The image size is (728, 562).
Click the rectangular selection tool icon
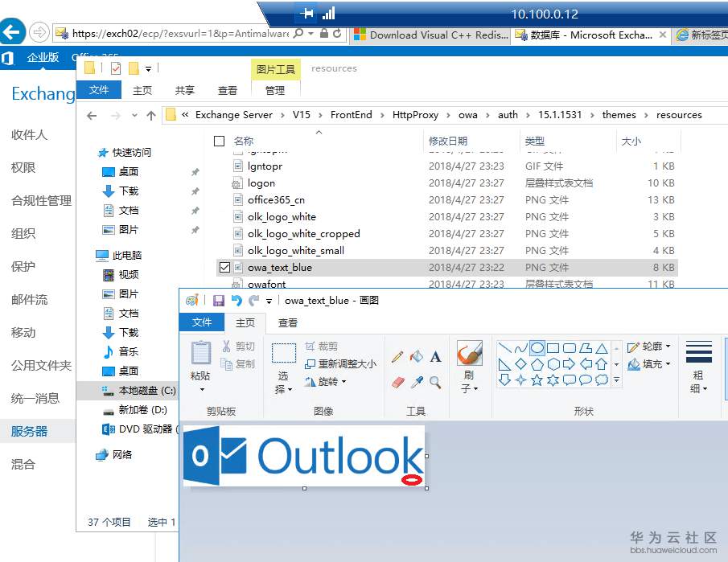pos(283,353)
